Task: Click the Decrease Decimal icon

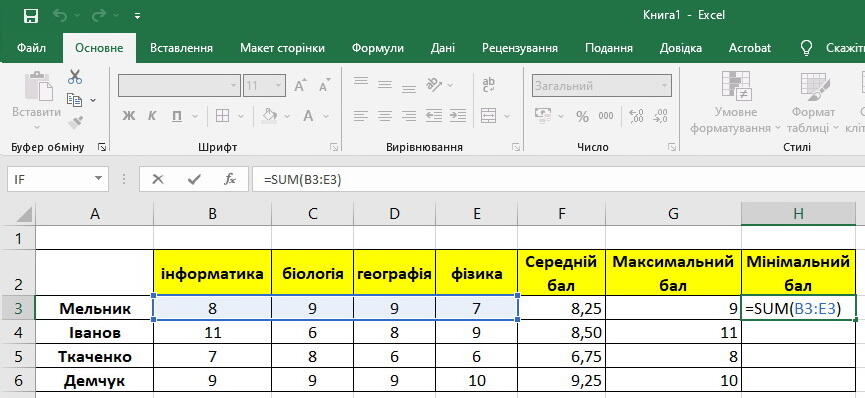Action: click(660, 115)
